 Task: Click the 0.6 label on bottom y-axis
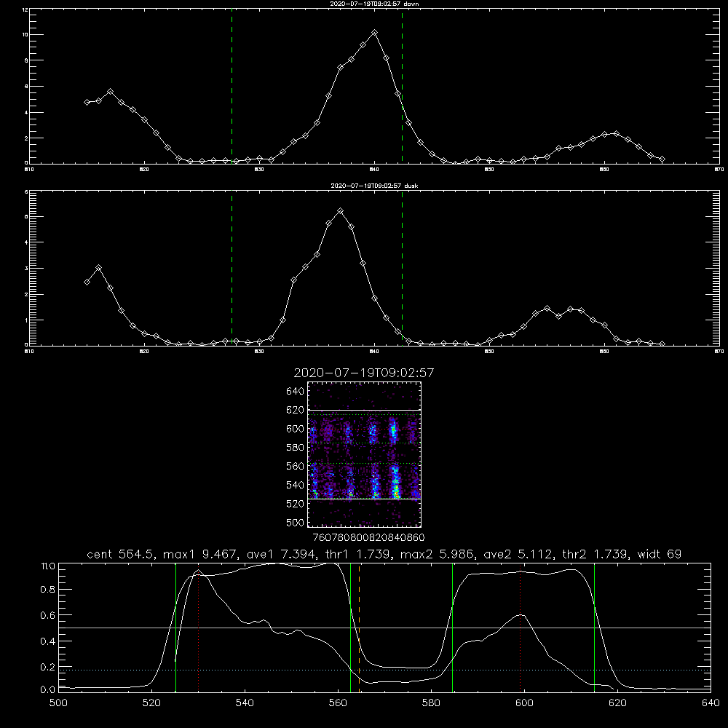click(x=48, y=615)
